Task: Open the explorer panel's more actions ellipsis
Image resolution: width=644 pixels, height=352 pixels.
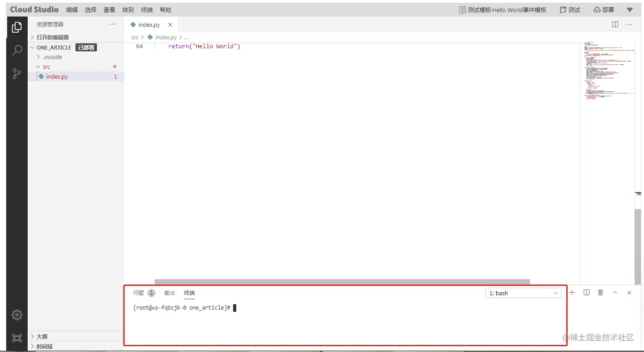Action: (x=113, y=25)
